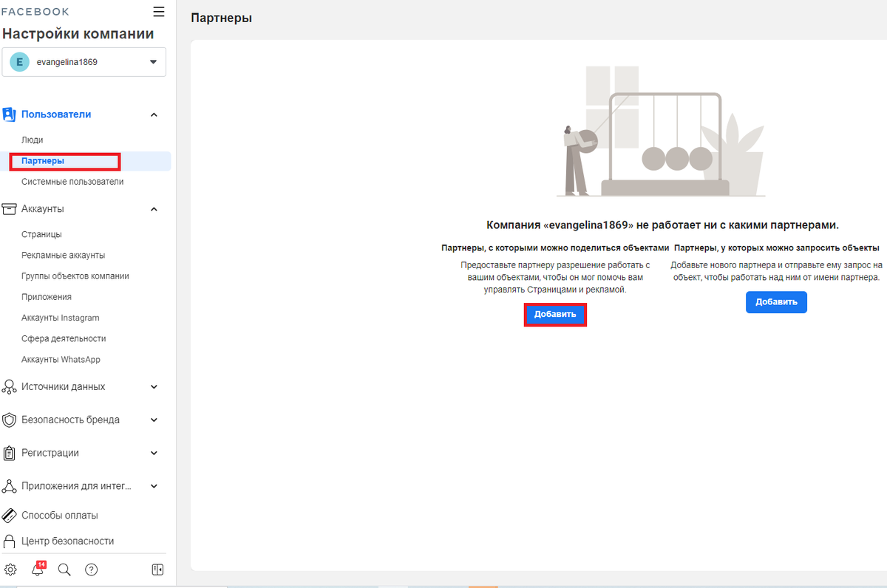Toggle the sidebar panel collapse icon
Image resolution: width=887 pixels, height=588 pixels.
click(157, 570)
